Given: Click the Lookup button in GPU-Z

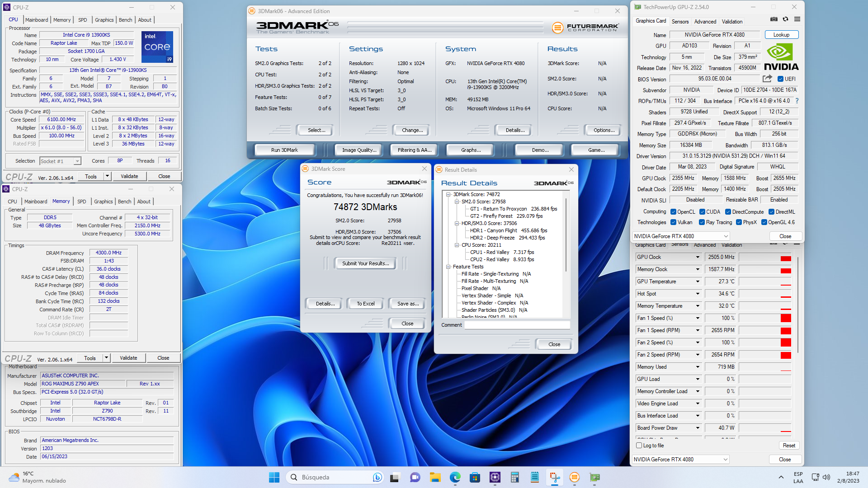Looking at the screenshot, I should tap(781, 34).
